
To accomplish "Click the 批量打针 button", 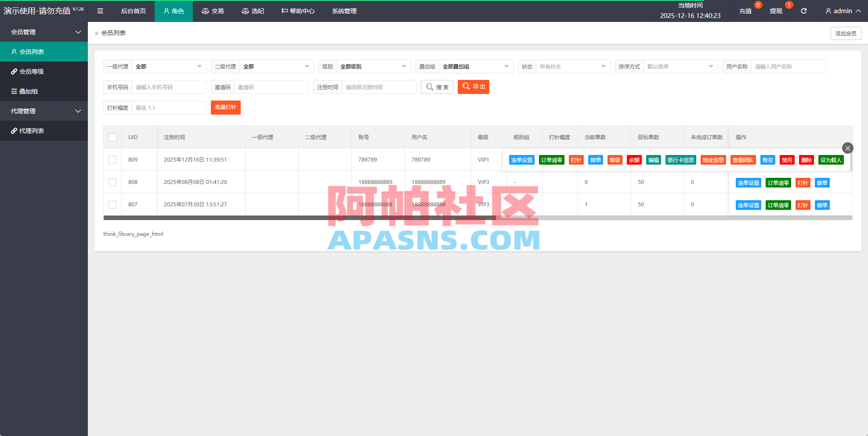I will tap(226, 108).
